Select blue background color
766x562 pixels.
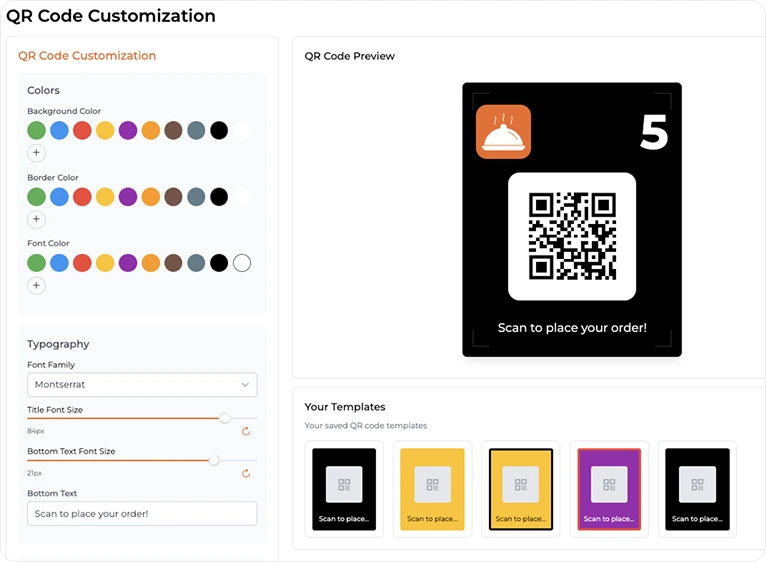pos(59,130)
